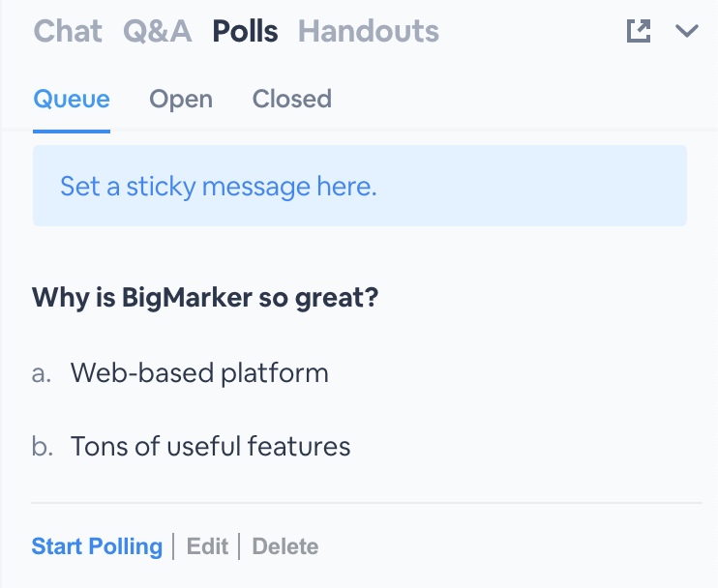Start Polling for the BigMarker question

(x=97, y=546)
